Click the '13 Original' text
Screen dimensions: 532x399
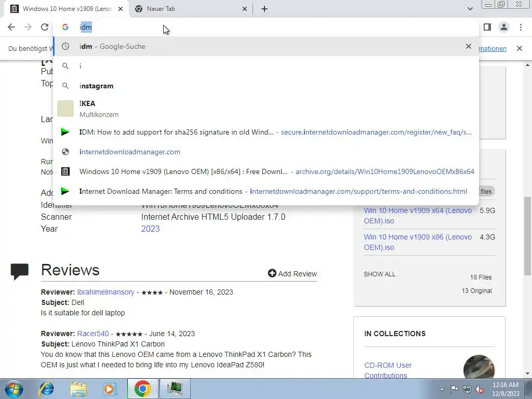(476, 291)
